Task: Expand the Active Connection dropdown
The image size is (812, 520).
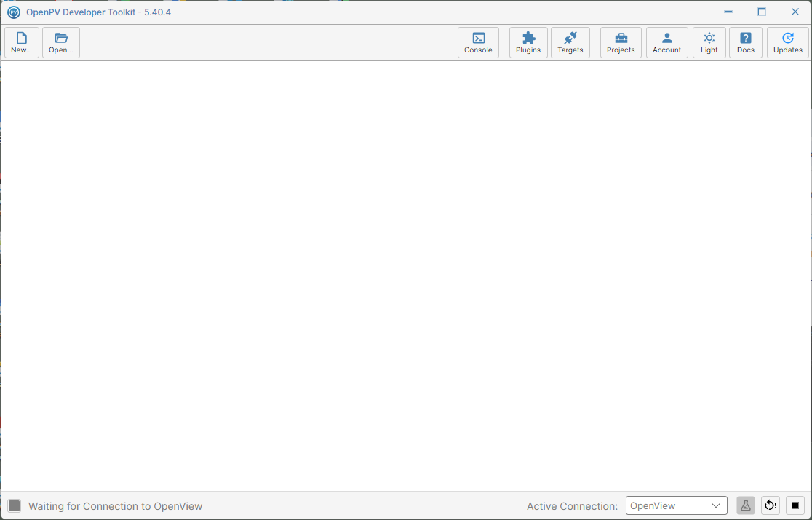Action: click(x=677, y=505)
